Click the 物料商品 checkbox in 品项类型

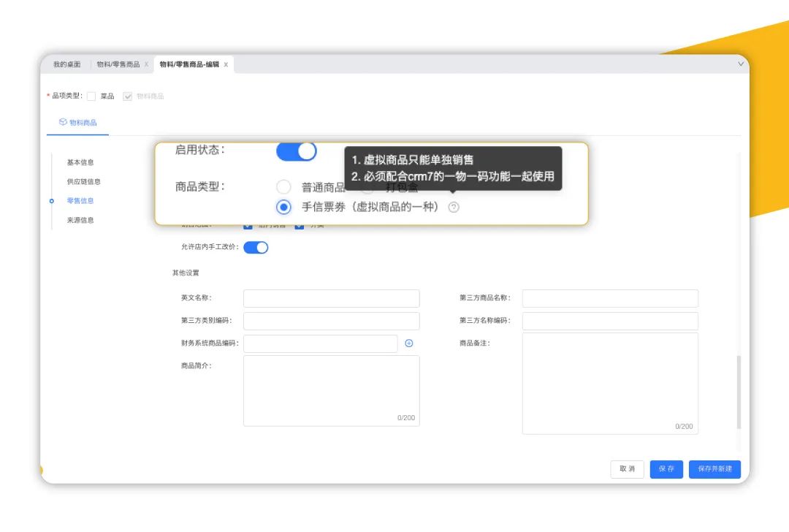(127, 96)
